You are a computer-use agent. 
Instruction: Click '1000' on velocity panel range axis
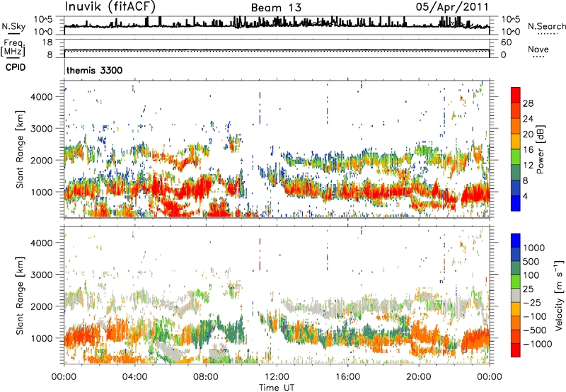pyautogui.click(x=42, y=338)
